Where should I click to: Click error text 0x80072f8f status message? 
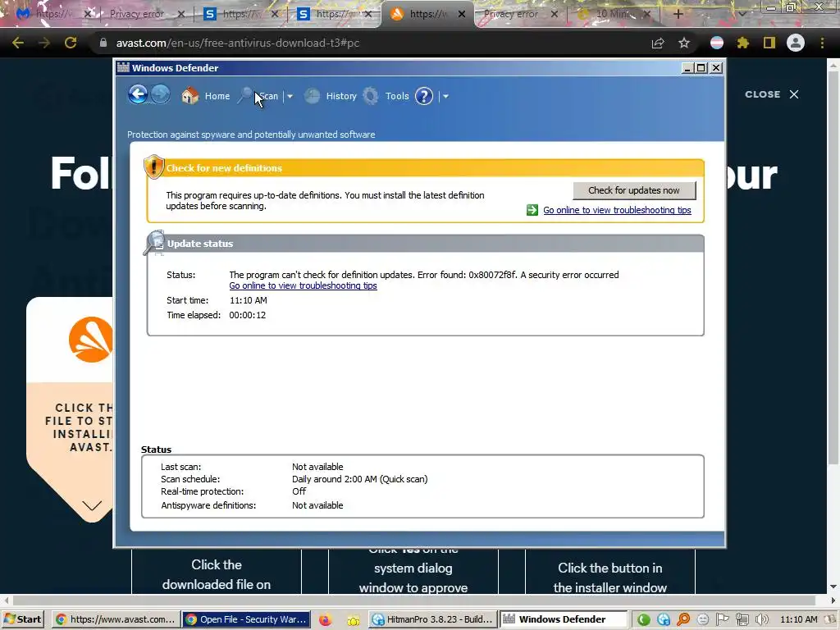(424, 275)
